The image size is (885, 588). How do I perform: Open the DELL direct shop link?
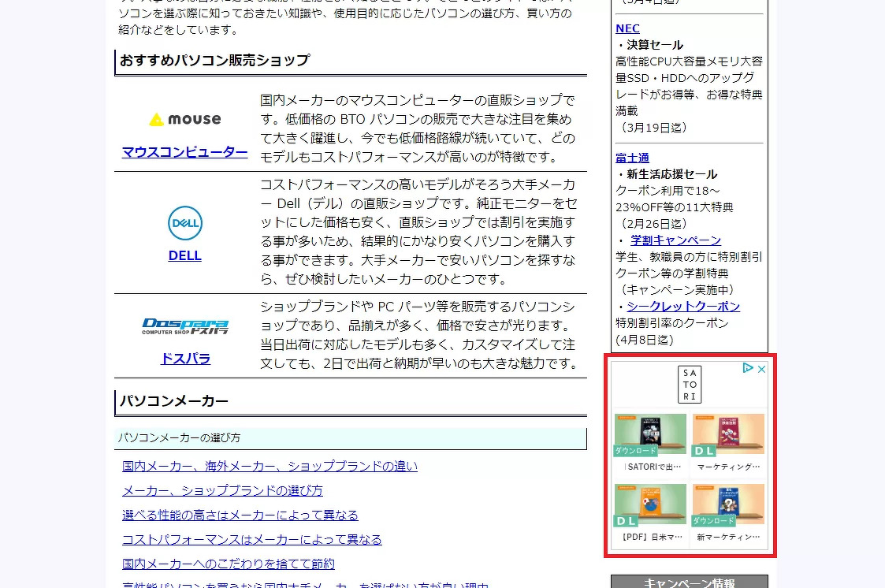point(184,255)
